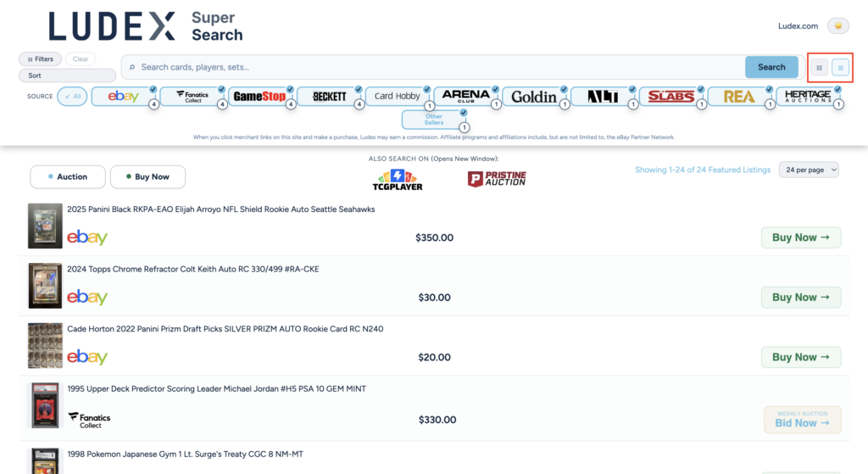Toggle the Other Sellers source filter
The image size is (868, 474).
(434, 120)
